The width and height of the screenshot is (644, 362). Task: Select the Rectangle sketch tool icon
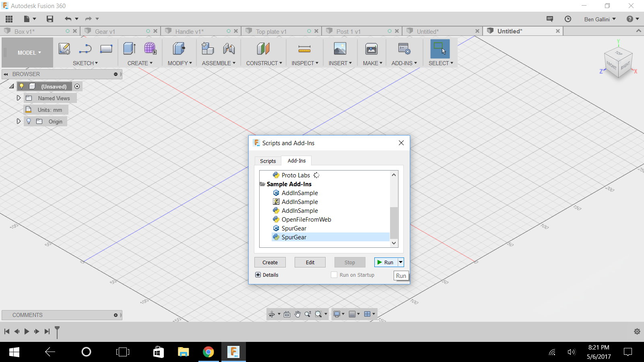[x=106, y=49]
